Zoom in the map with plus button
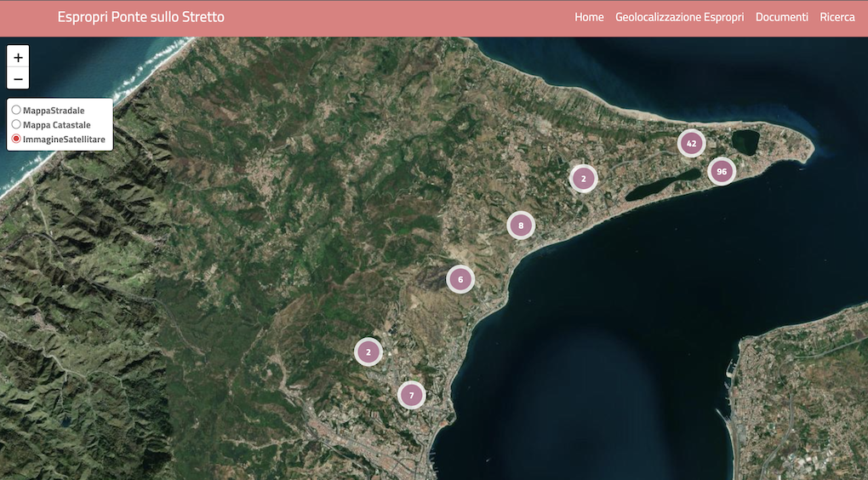The height and width of the screenshot is (480, 868). tap(18, 57)
